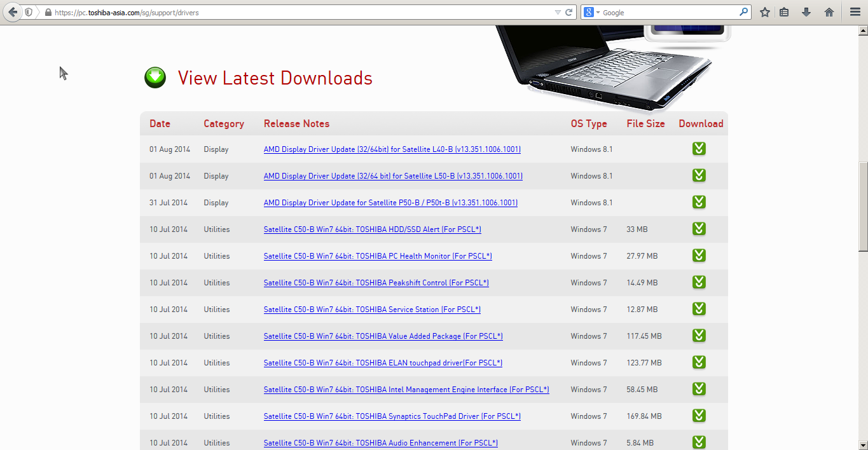The height and width of the screenshot is (450, 868).
Task: Open TOSHIBA Synaptics TouchPad Driver link
Action: click(392, 416)
